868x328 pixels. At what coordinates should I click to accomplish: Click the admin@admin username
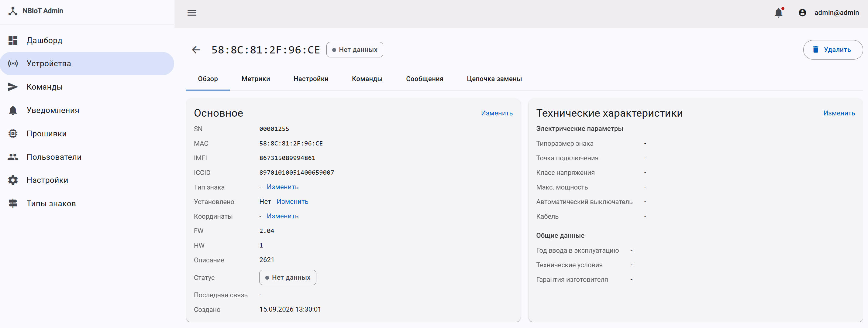[x=836, y=13]
